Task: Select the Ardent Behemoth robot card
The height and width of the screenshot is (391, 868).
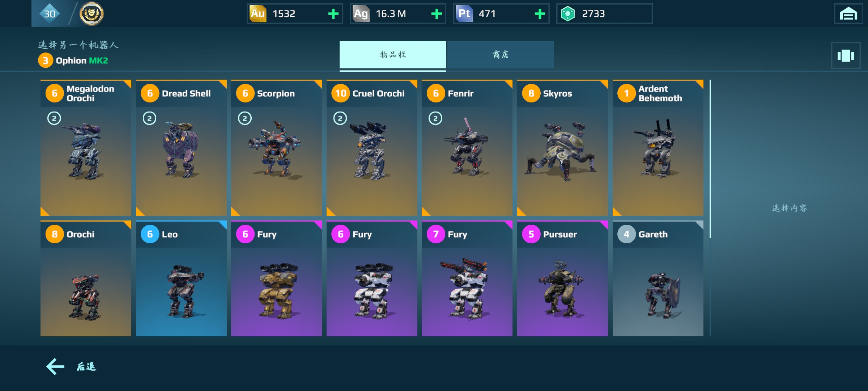Action: 658,148
